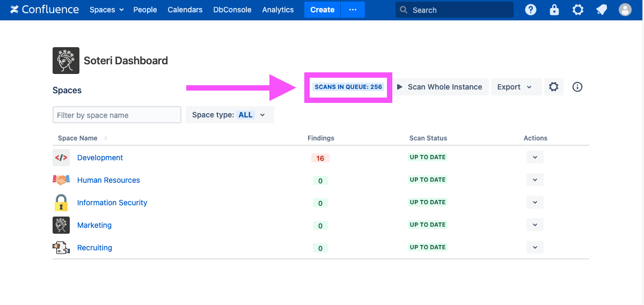This screenshot has width=644, height=305.
Task: Open the notifications icon in header
Action: click(602, 10)
